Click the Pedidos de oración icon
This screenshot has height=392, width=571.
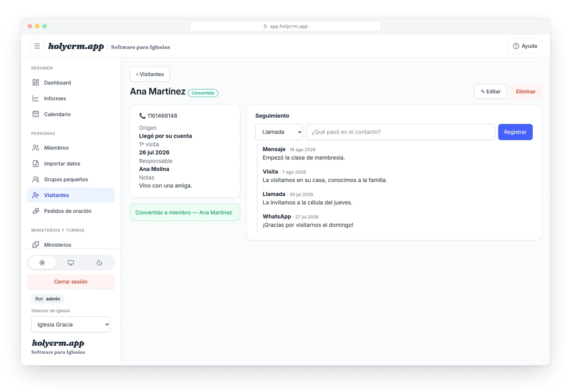[36, 211]
